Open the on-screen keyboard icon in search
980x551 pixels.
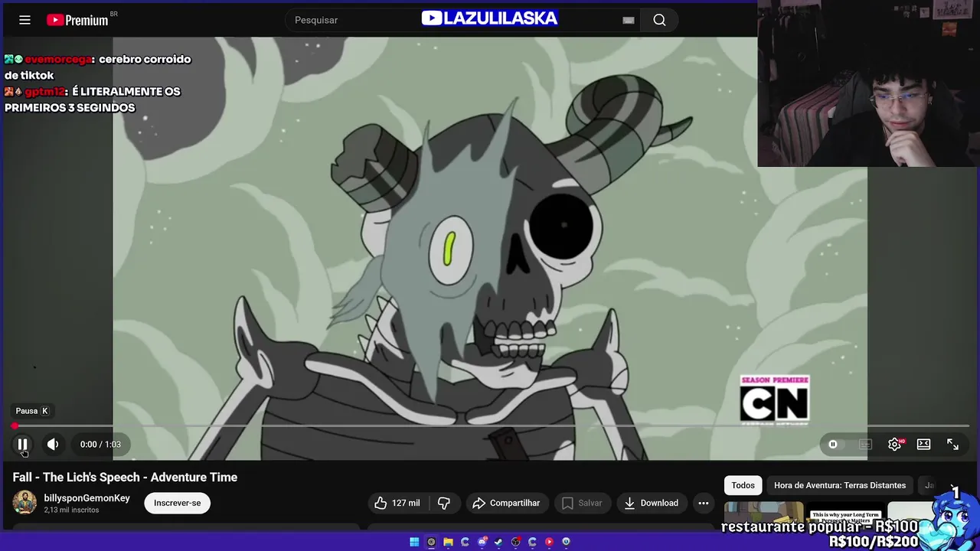click(629, 21)
